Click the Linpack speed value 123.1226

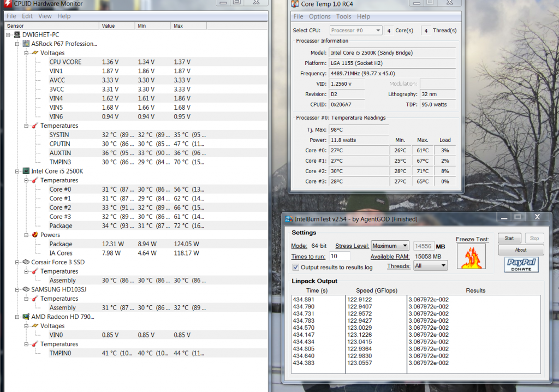pos(359,335)
